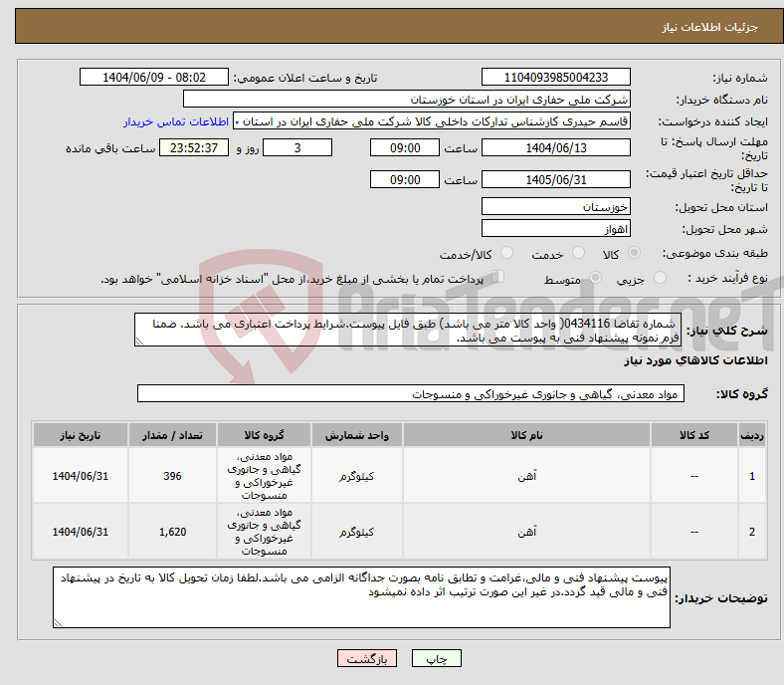Click the buyer name field شرکت ملی حفاری
The image size is (784, 685).
pos(407,100)
